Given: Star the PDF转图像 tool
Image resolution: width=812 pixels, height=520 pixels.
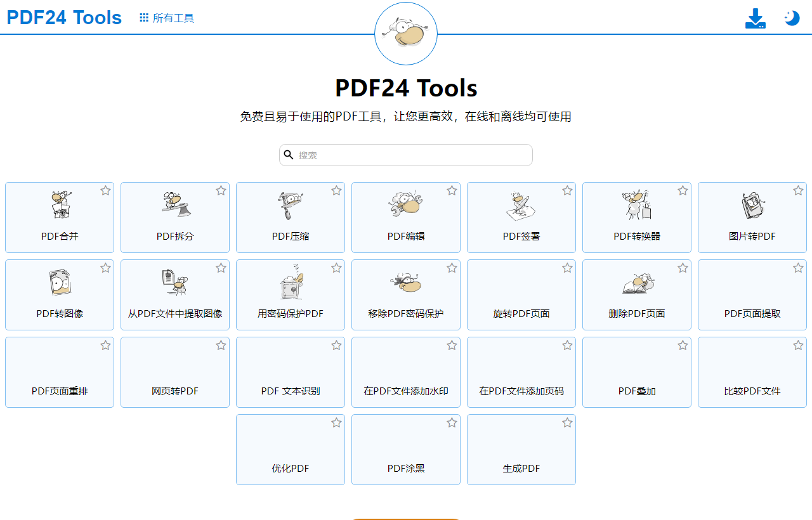Looking at the screenshot, I should (105, 268).
